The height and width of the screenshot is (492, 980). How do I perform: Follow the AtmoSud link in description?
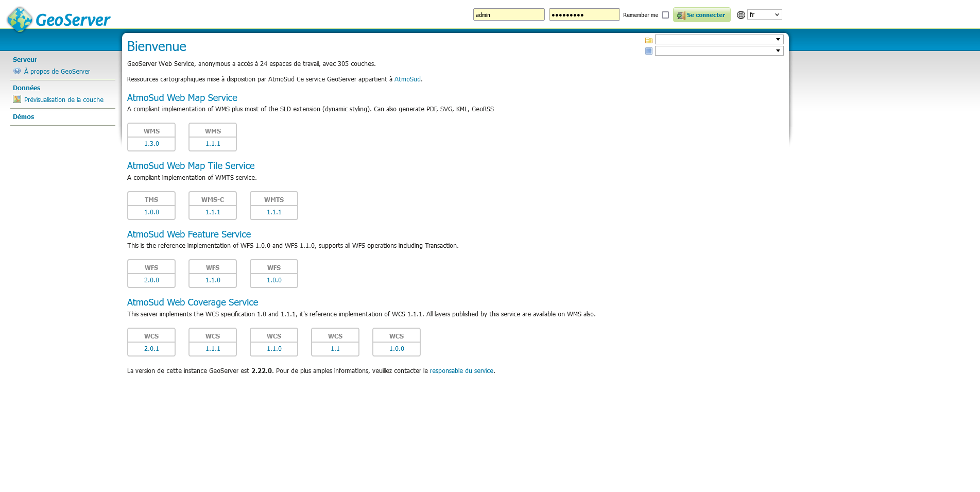(407, 79)
